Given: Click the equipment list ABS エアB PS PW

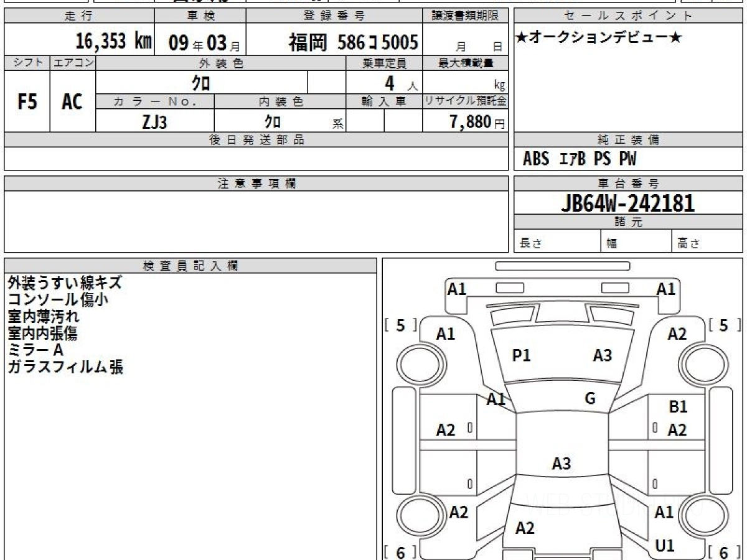Looking at the screenshot, I should click(580, 159).
